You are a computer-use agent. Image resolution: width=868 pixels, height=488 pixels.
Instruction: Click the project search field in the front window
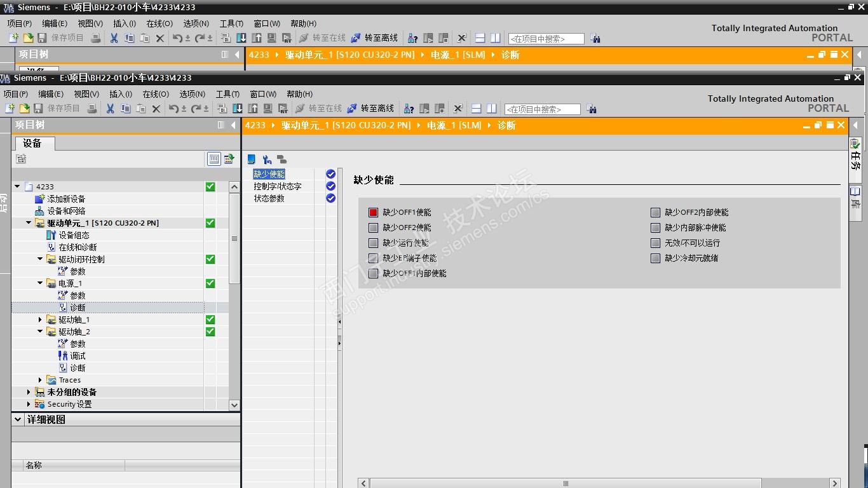tap(542, 109)
